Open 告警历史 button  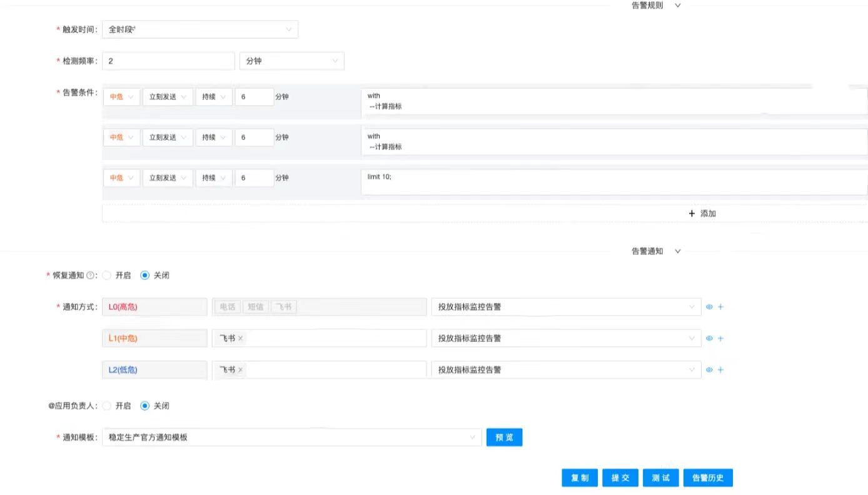click(708, 478)
